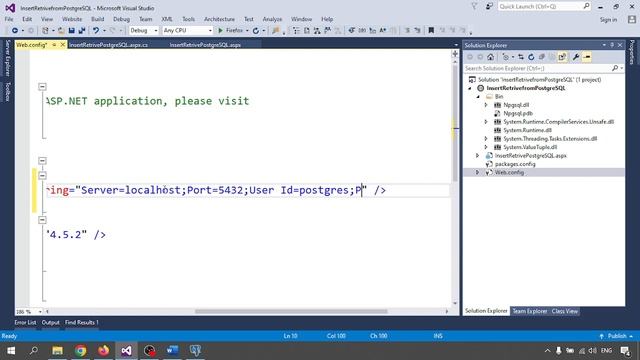
Task: Click the Save All toolbar icon
Action: click(x=82, y=31)
